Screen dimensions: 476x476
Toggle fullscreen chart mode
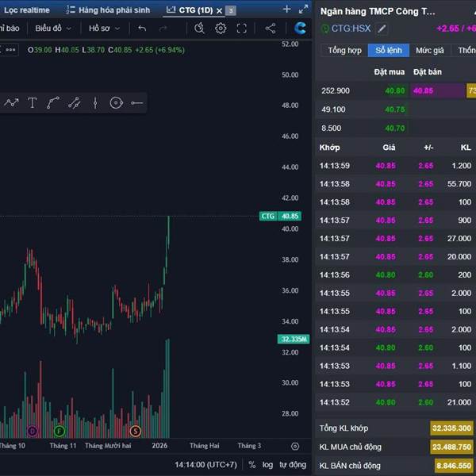[x=242, y=29]
